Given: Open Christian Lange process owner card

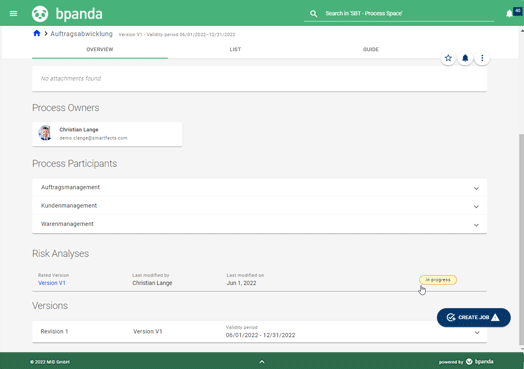Looking at the screenshot, I should [107, 134].
